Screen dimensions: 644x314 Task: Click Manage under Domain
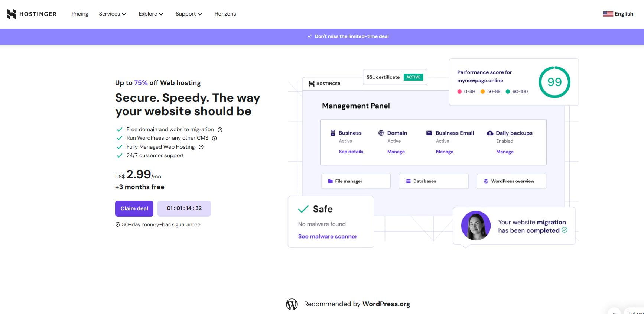[x=396, y=152]
